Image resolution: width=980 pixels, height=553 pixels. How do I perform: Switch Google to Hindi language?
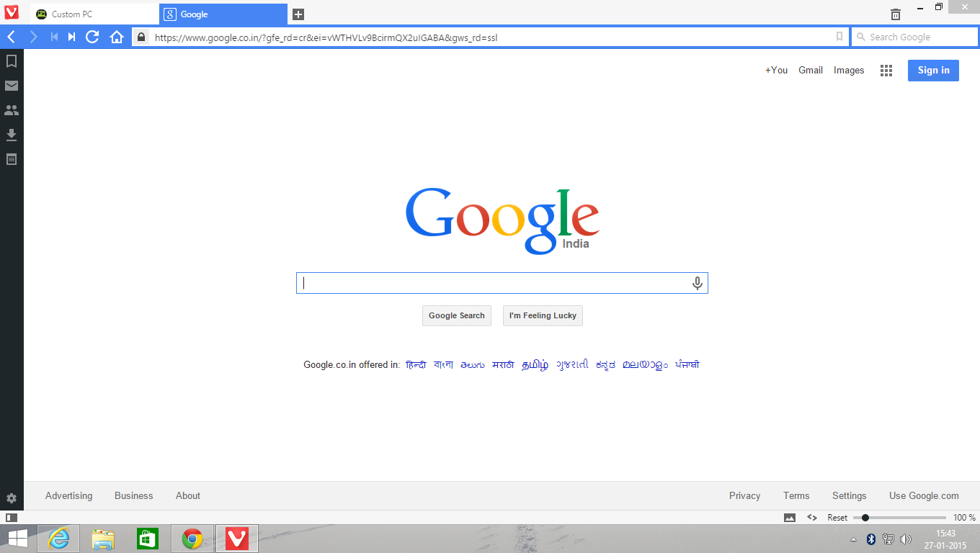(416, 365)
